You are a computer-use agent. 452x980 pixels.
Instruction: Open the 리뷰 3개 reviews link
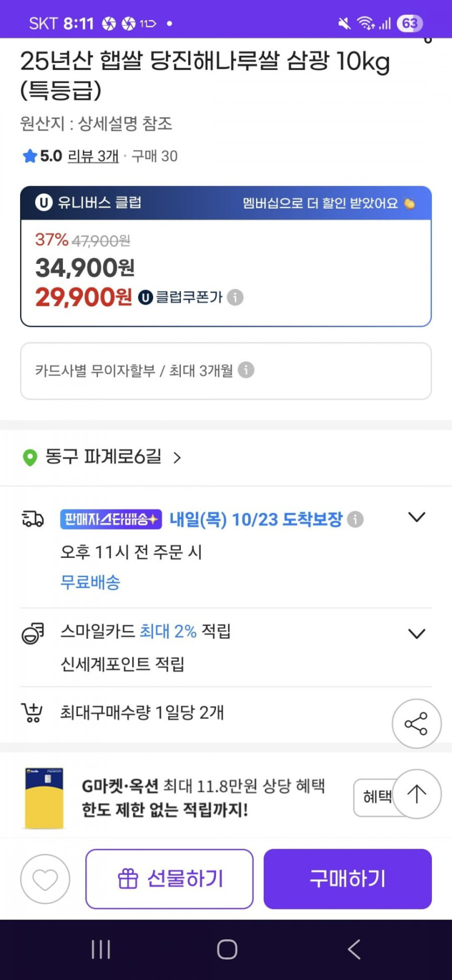tap(93, 156)
